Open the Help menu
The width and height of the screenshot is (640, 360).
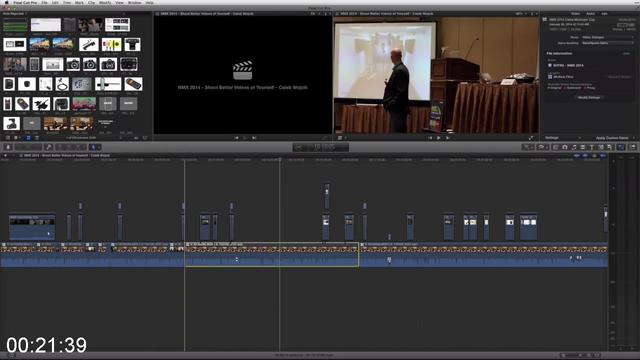pos(149,2)
